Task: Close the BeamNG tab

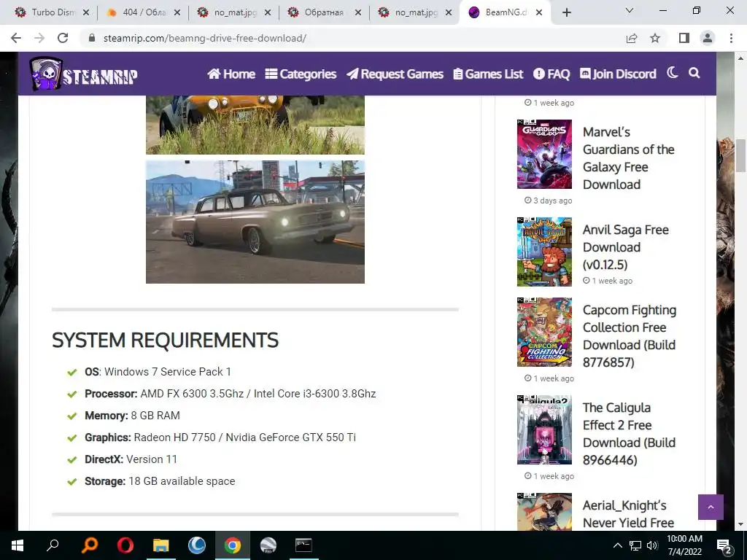Action: click(539, 12)
